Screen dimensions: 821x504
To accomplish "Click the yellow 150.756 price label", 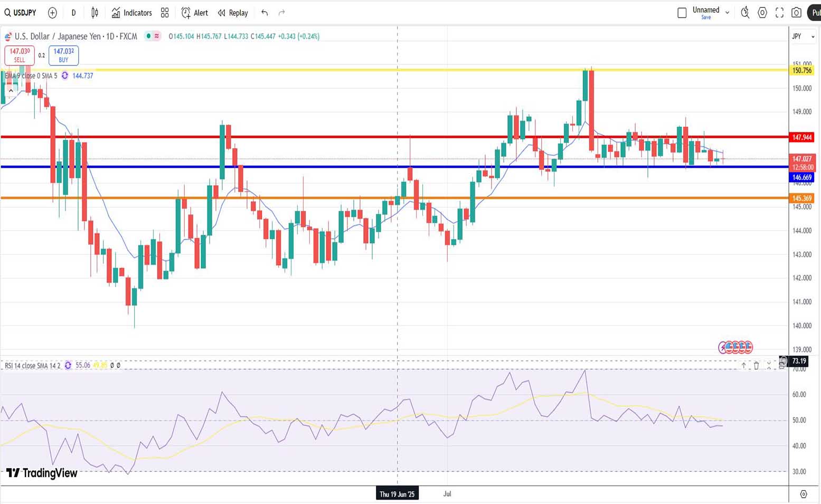I will [x=802, y=70].
